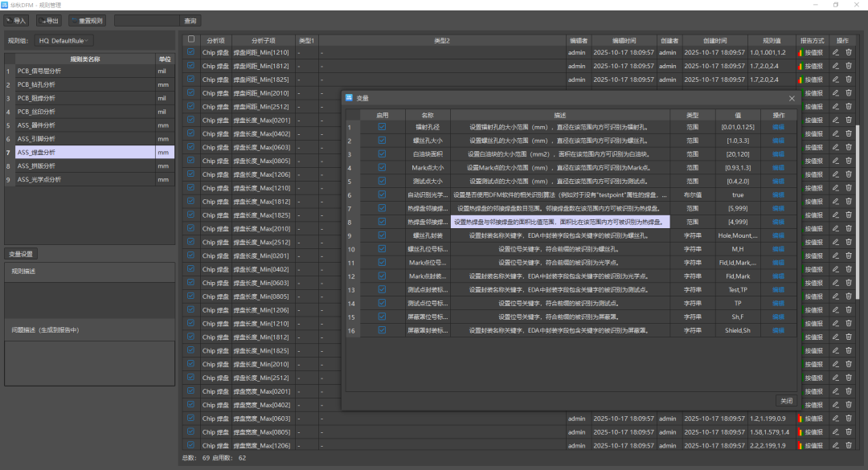Open the HQ DefaultRule rule group dropdown

(x=63, y=40)
